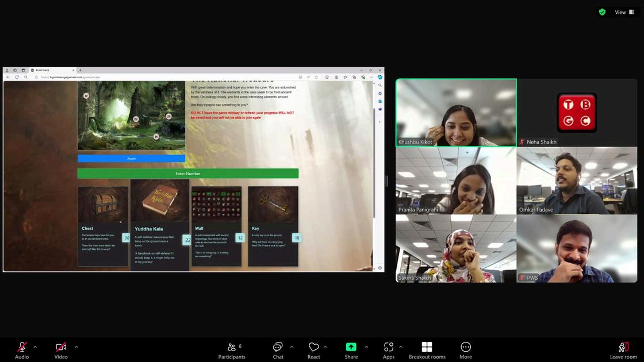
Task: Expand audio options caret beside Audio
Action: point(35,347)
